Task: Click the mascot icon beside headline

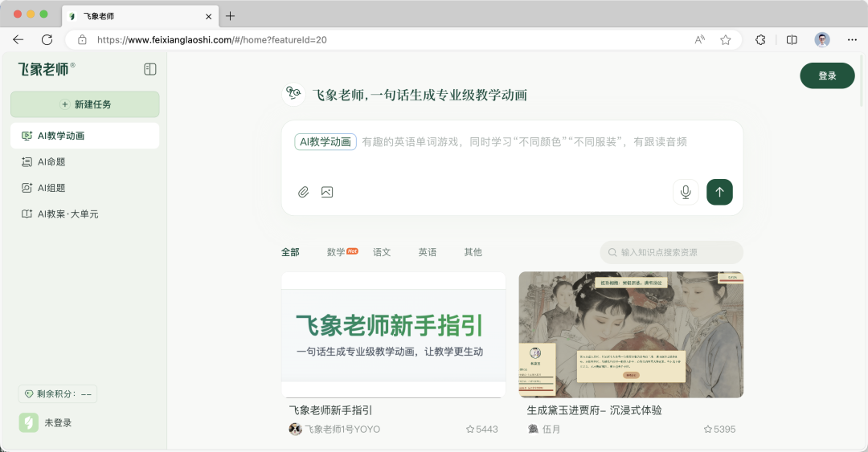Action: tap(293, 94)
